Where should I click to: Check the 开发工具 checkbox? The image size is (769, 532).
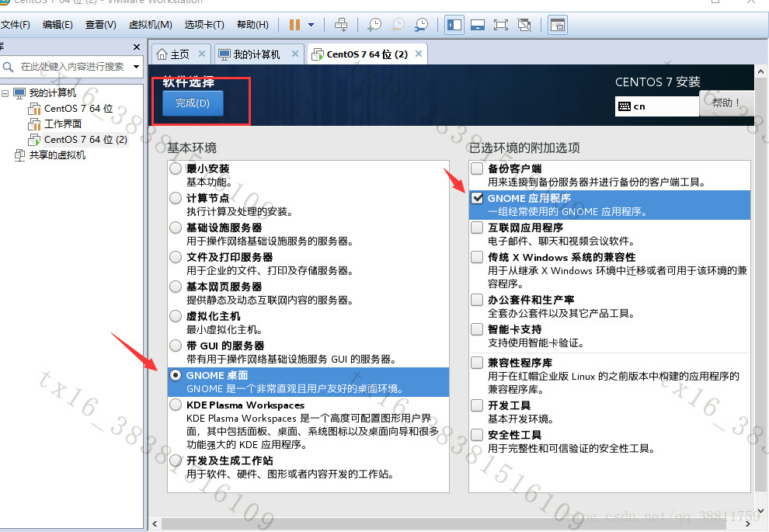pyautogui.click(x=477, y=405)
